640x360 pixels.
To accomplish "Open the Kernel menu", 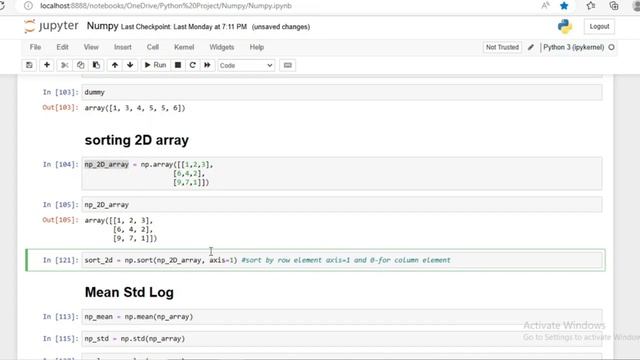I will click(184, 47).
